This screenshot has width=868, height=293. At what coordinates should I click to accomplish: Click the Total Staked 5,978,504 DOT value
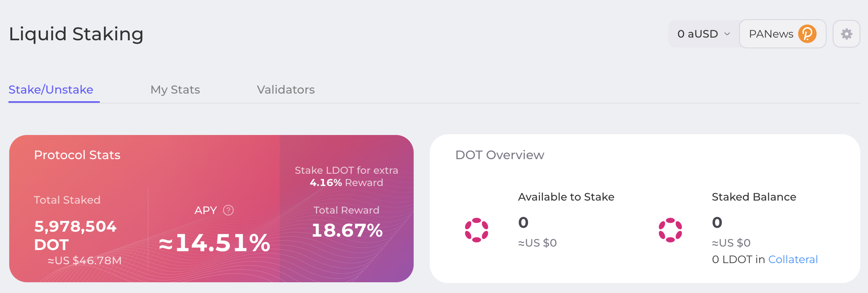coord(75,235)
